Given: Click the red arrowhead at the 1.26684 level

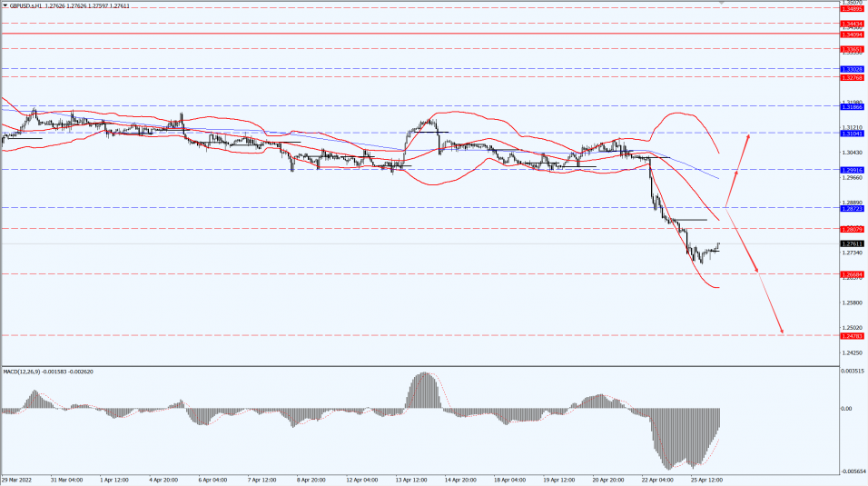Looking at the screenshot, I should [x=756, y=269].
